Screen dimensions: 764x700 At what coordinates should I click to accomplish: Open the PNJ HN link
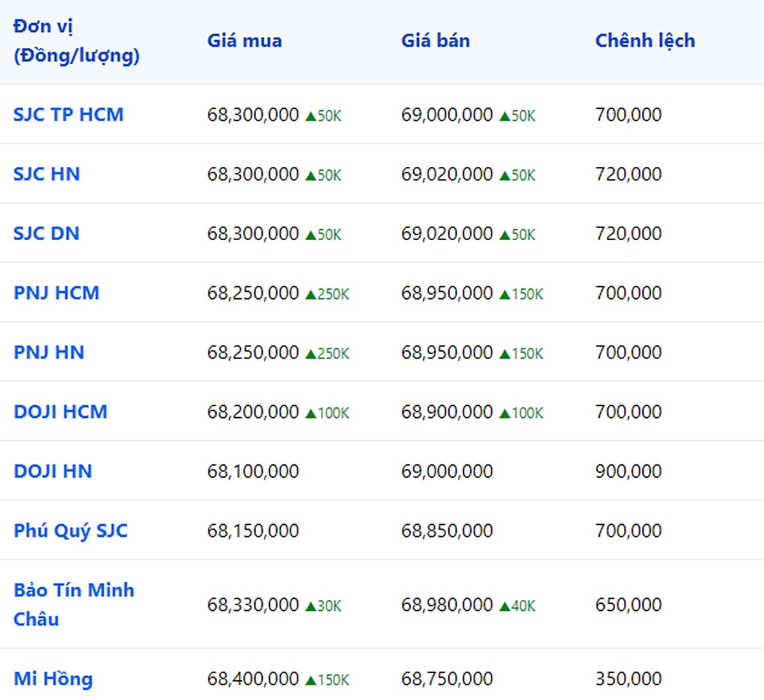49,352
